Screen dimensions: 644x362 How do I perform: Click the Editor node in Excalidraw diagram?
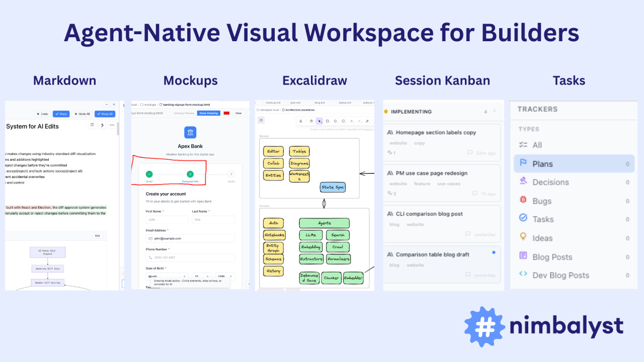pos(273,151)
